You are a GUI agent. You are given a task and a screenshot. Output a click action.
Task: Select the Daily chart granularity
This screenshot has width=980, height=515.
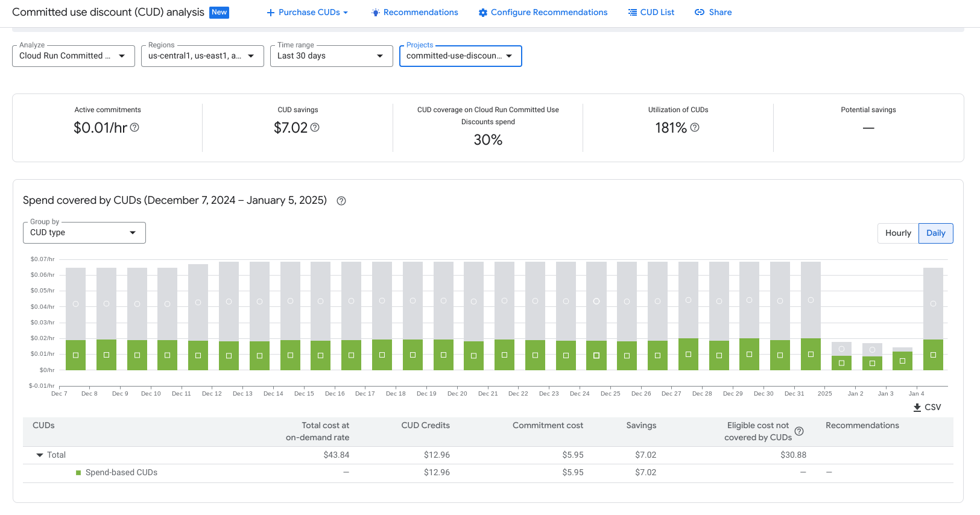pos(935,233)
